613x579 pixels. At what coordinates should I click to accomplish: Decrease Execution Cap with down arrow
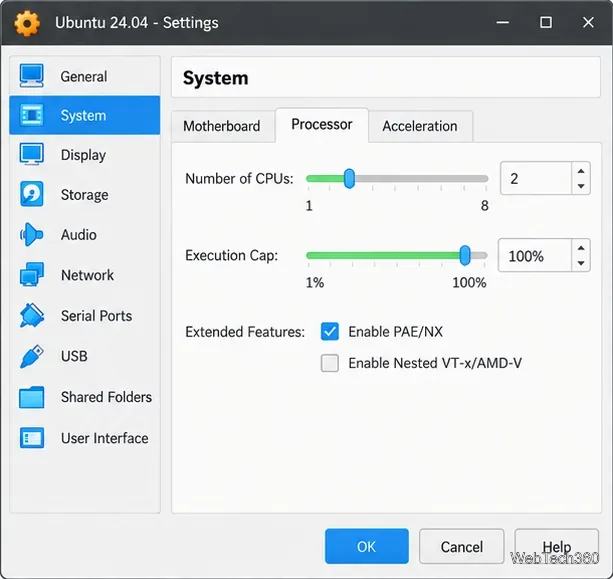click(581, 263)
